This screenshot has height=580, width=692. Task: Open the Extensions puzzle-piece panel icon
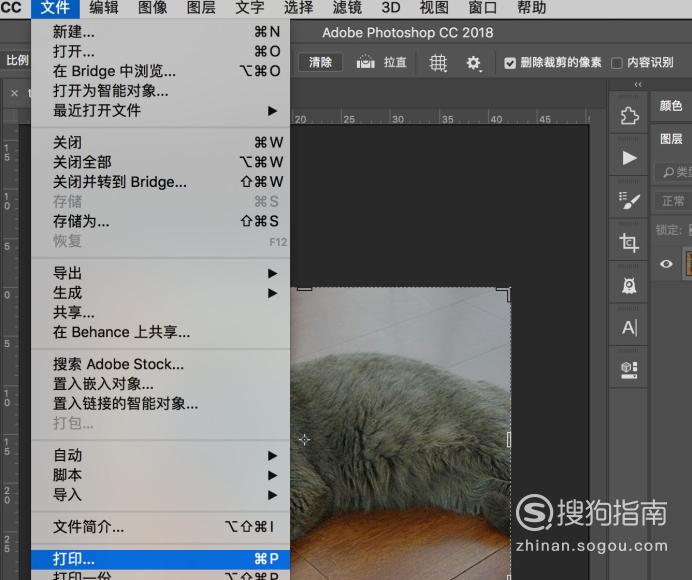click(629, 116)
